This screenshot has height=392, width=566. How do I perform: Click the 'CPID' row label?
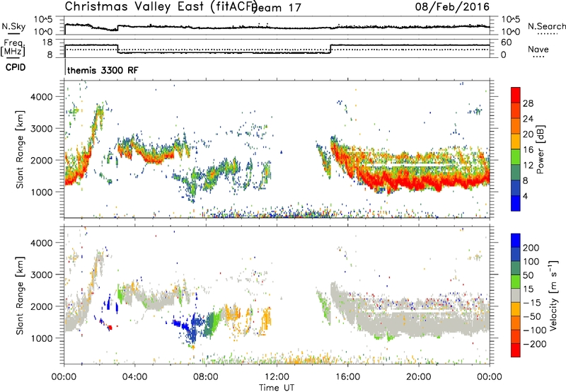click(16, 67)
